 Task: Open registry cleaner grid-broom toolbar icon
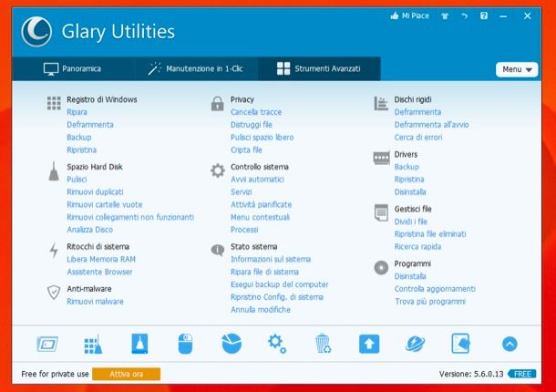pyautogui.click(x=93, y=344)
